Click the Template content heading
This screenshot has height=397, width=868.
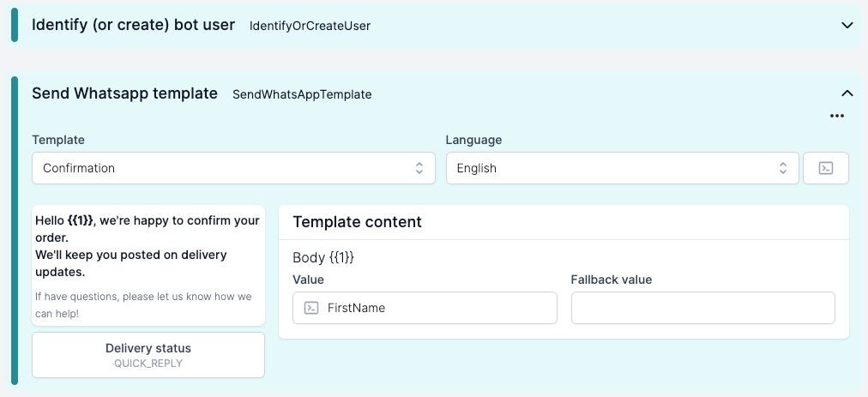point(357,222)
